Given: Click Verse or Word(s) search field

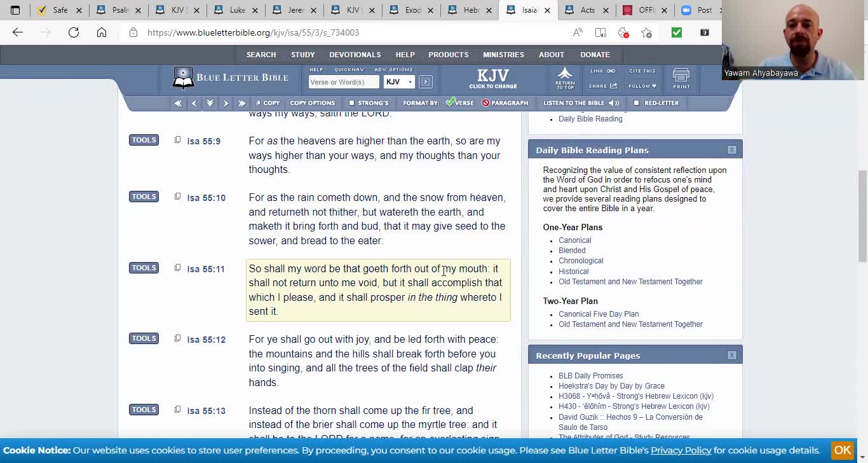Looking at the screenshot, I should click(344, 81).
